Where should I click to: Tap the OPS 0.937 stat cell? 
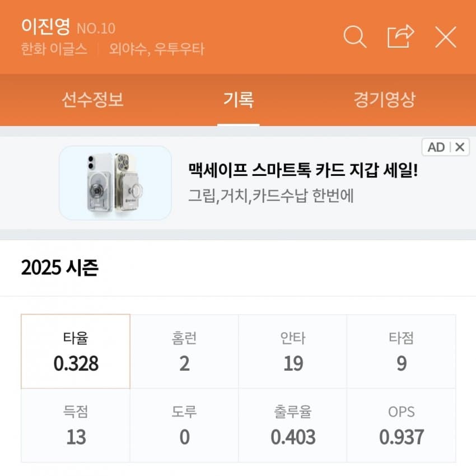click(x=402, y=426)
